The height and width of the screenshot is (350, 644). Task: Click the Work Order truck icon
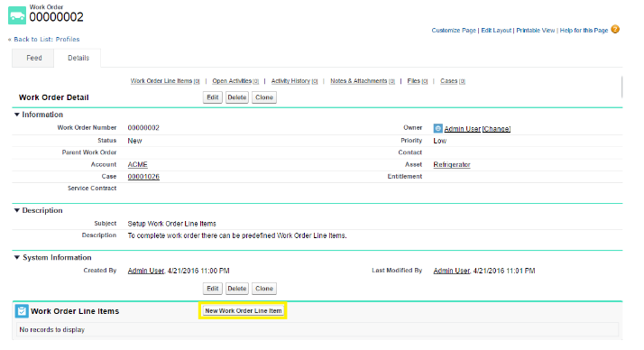click(x=17, y=15)
